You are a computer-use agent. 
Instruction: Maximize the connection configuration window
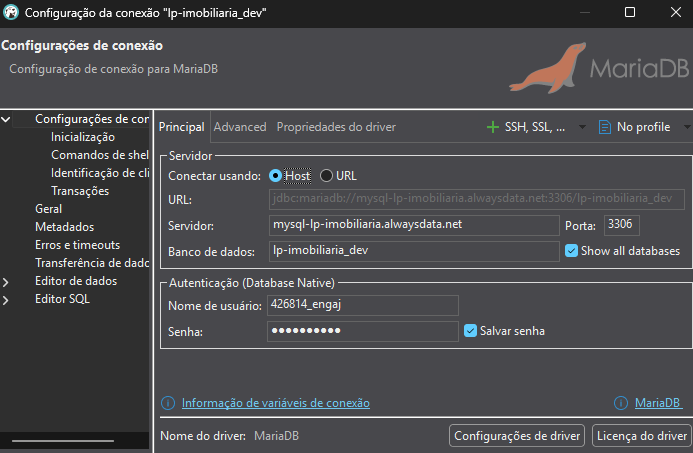pos(630,12)
